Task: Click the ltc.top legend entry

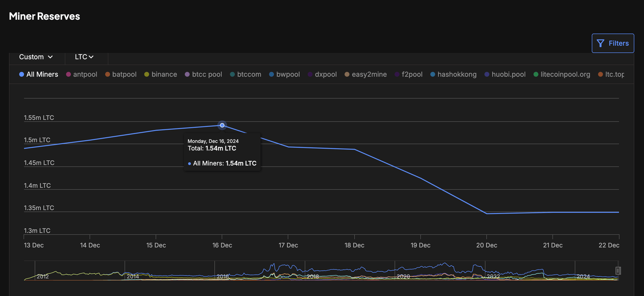Action: pyautogui.click(x=614, y=75)
